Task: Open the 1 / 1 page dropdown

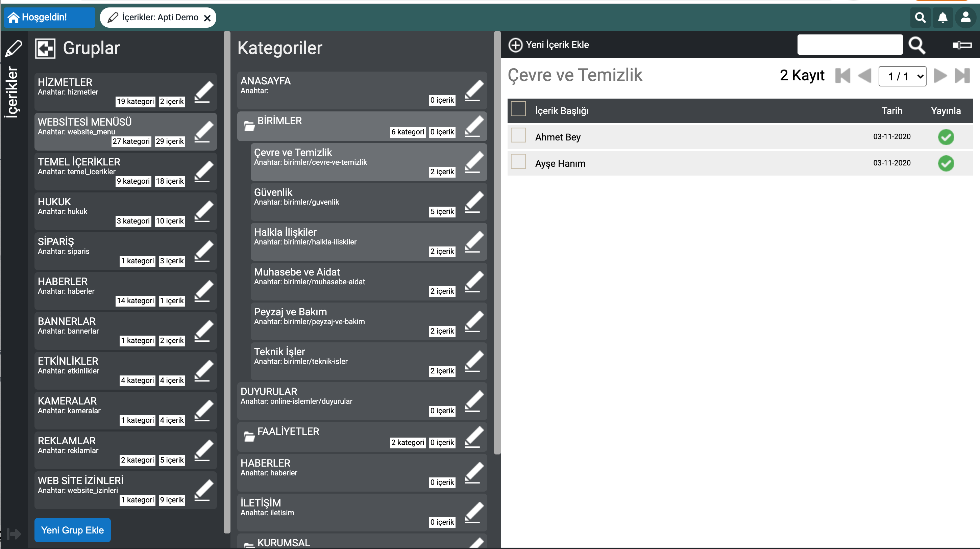Action: (902, 76)
